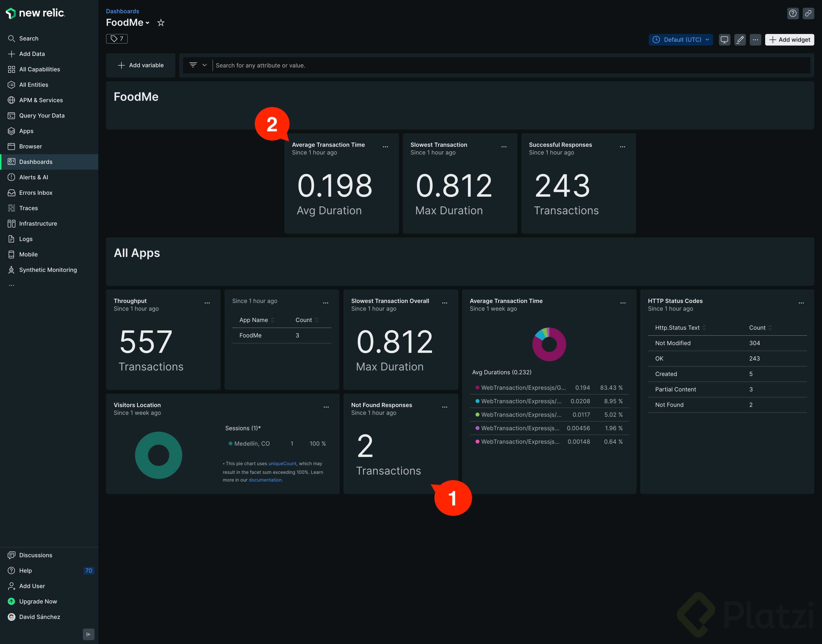
Task: Open the Default (UTC) time picker
Action: [681, 40]
